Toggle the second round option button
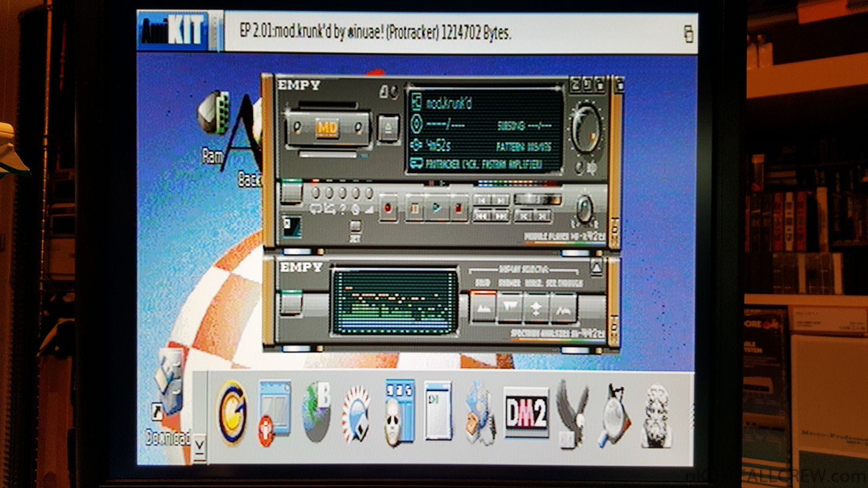Image resolution: width=868 pixels, height=488 pixels. coord(329,193)
